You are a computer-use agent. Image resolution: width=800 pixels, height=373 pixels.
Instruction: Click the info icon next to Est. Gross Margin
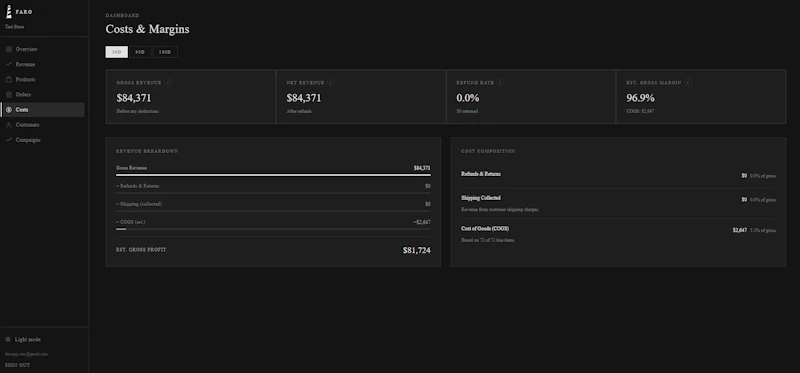[x=688, y=82]
